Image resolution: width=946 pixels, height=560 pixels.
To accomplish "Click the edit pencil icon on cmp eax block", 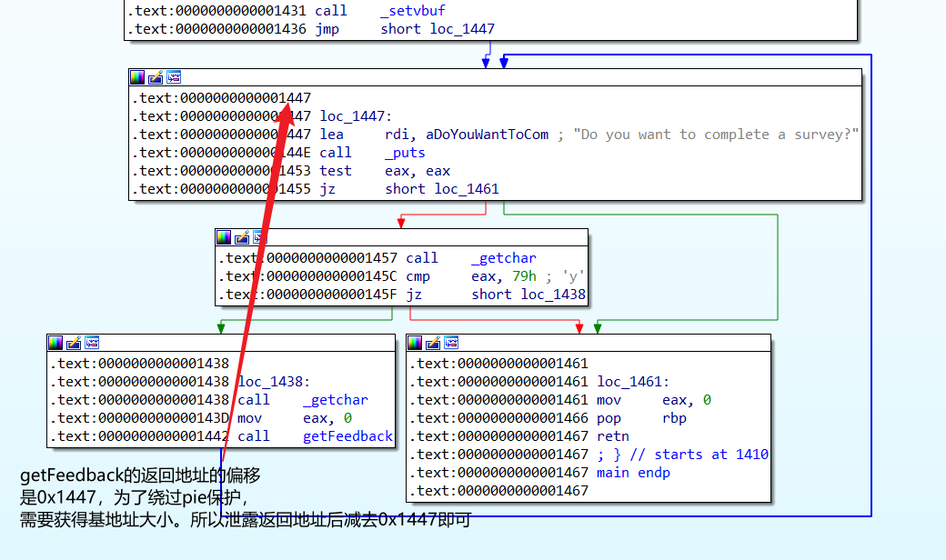I will click(x=242, y=237).
